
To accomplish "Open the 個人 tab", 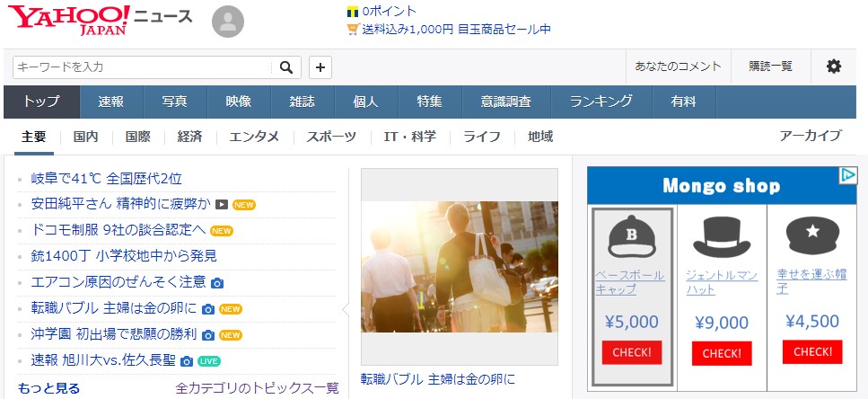I will point(366,102).
